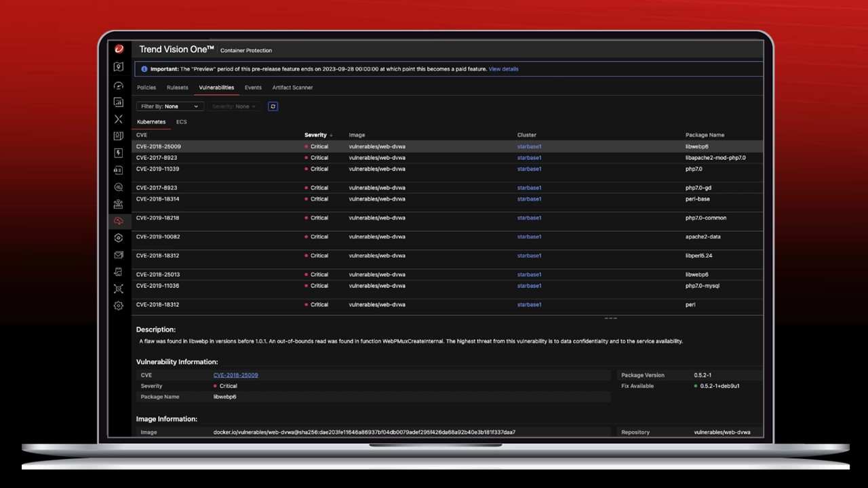Open the podium people sidebar icon

pos(119,204)
